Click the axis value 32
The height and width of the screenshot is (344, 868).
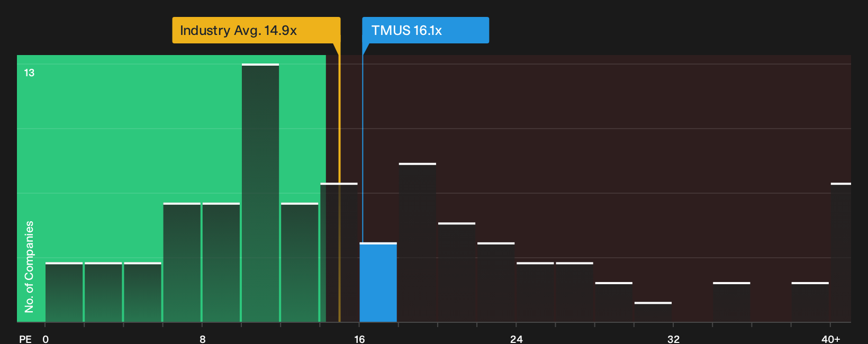[673, 339]
